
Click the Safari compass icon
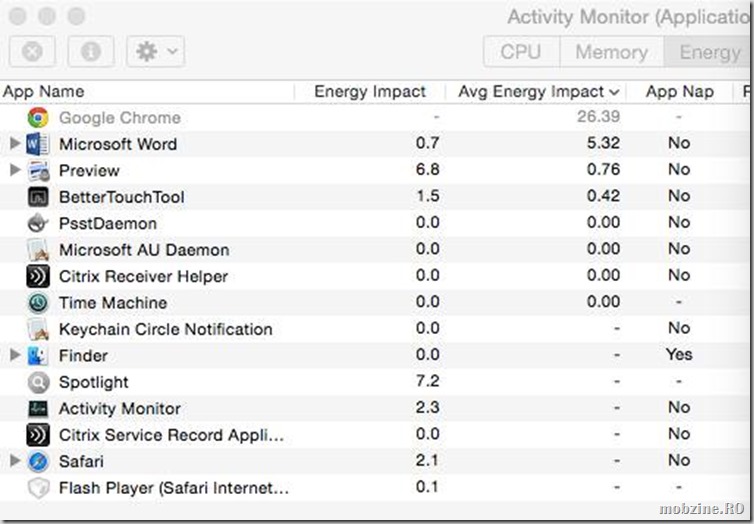coord(38,462)
